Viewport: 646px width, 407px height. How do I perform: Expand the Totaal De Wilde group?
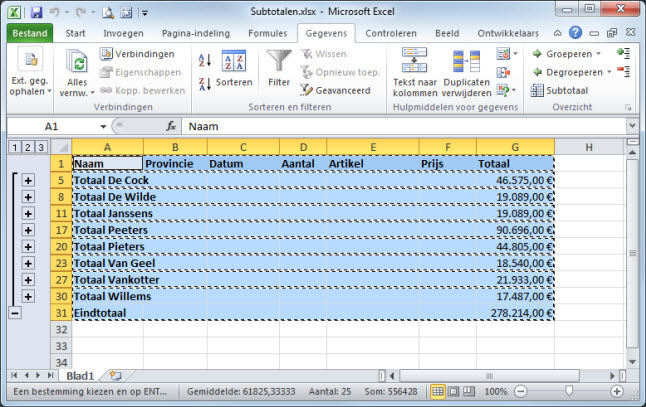[x=28, y=197]
